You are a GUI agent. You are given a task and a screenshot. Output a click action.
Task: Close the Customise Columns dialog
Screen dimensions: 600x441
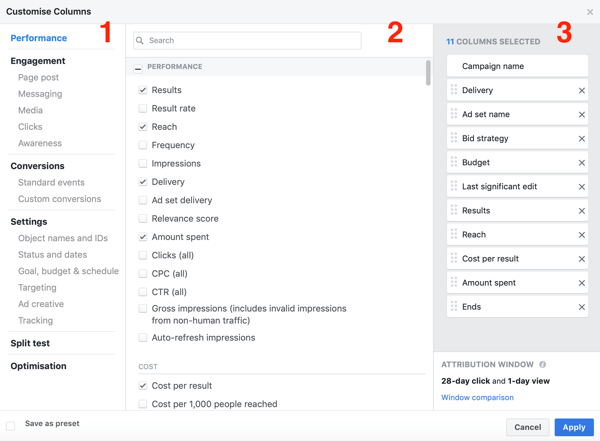point(590,12)
